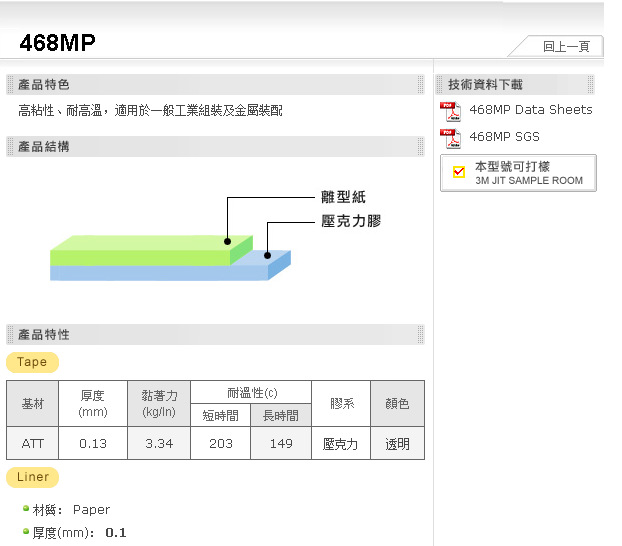Click the 3.34 adhesion value
Image resolution: width=622 pixels, height=546 pixels.
[x=159, y=443]
